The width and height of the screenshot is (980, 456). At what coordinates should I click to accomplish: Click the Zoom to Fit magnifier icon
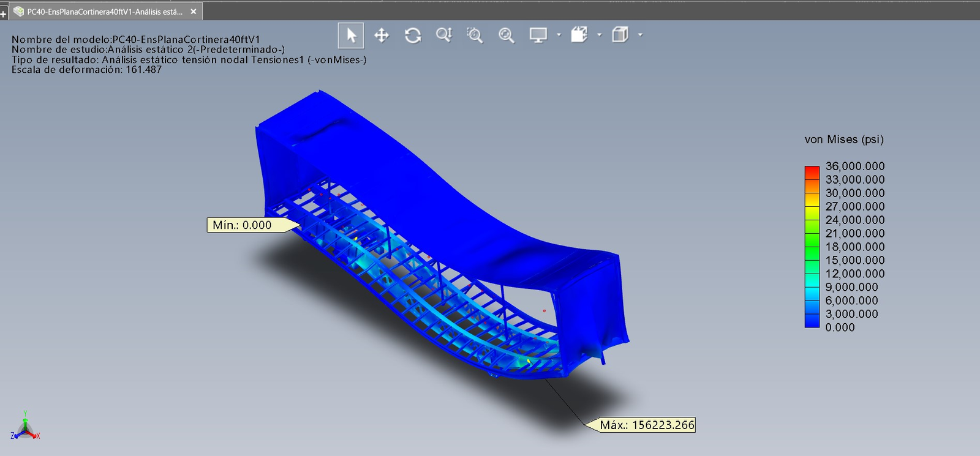[507, 36]
